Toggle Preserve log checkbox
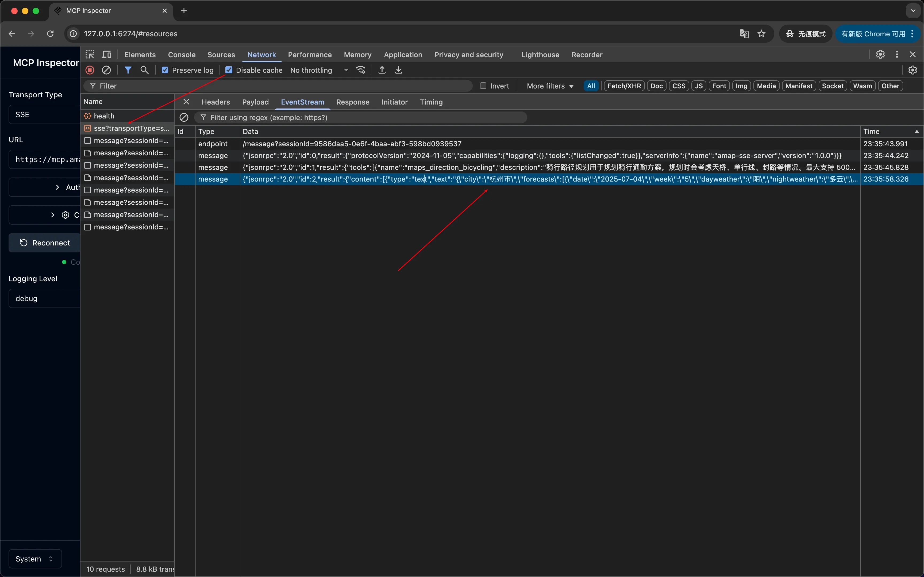 coord(165,70)
